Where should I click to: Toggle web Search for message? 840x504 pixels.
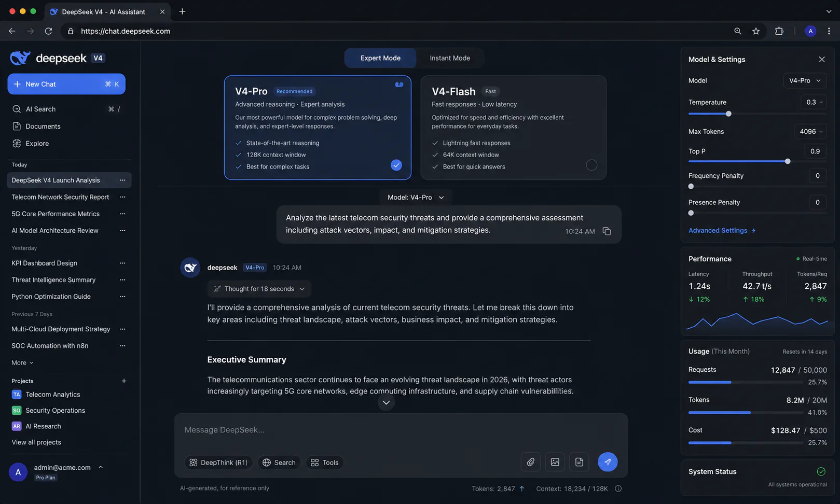tap(279, 463)
